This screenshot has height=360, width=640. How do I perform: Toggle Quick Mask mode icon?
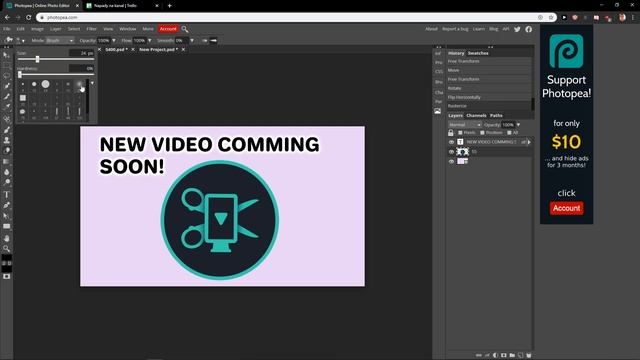[x=7, y=276]
